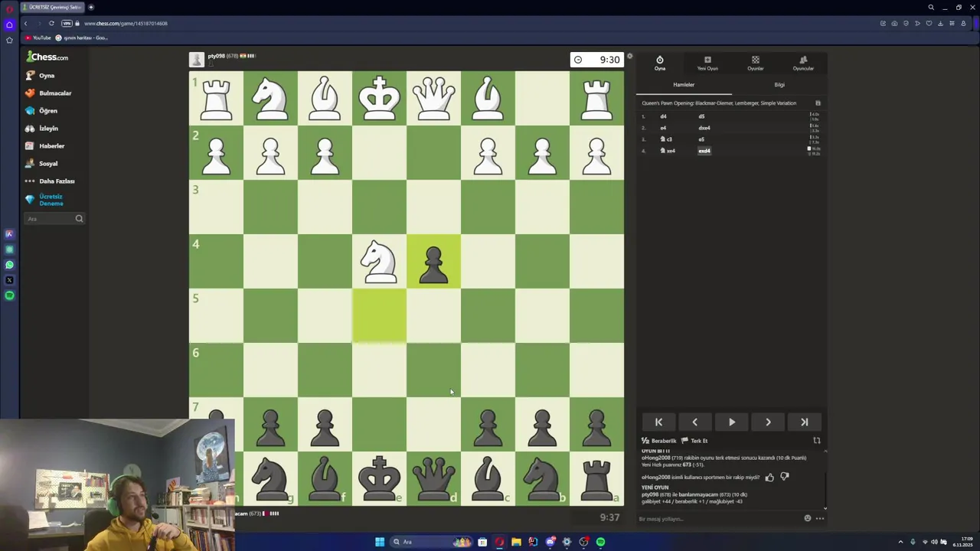Open the Oyna menu in chess.com sidebar
This screenshot has width=980, height=551.
pyautogui.click(x=40, y=76)
